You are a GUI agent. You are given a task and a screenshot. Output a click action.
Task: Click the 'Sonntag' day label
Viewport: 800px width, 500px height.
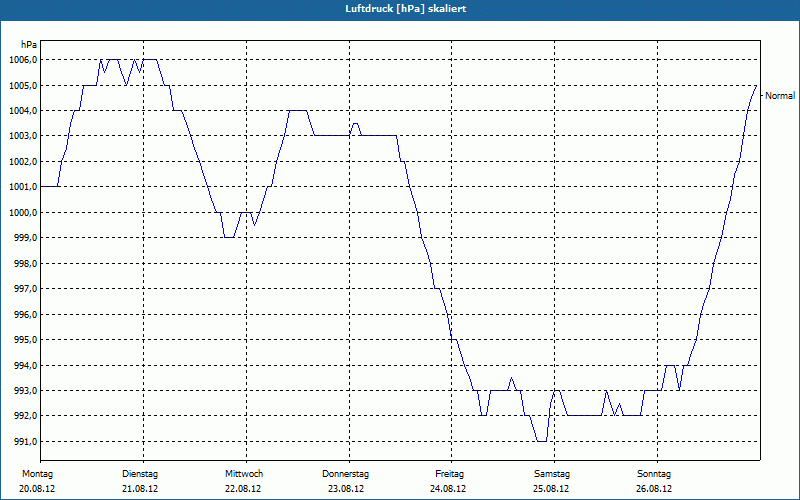click(x=654, y=474)
